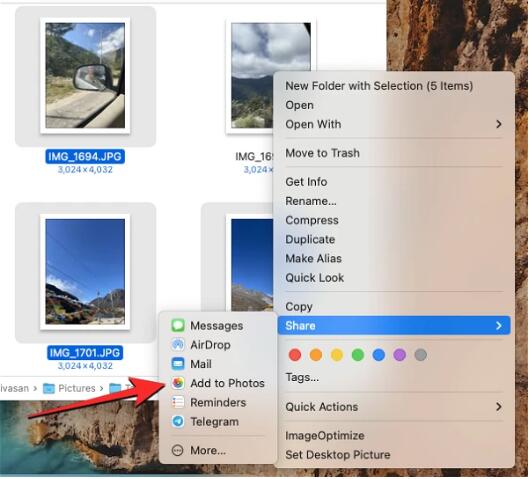The image size is (529, 479).
Task: Click the Messages share icon
Action: pos(178,326)
